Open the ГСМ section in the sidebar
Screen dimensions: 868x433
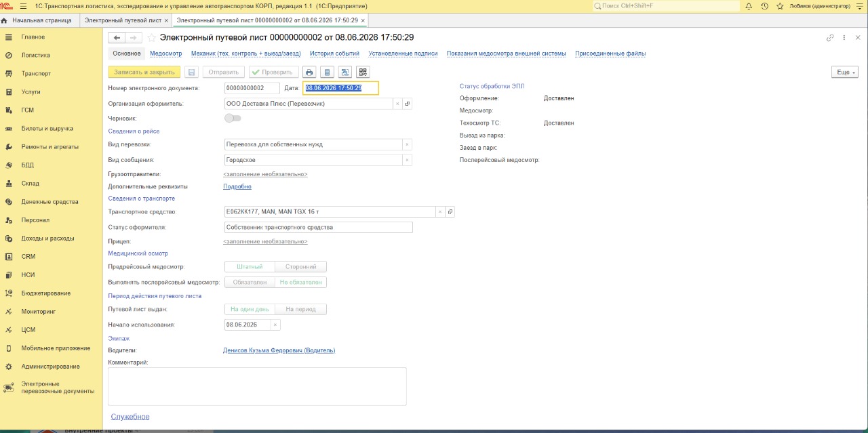28,110
